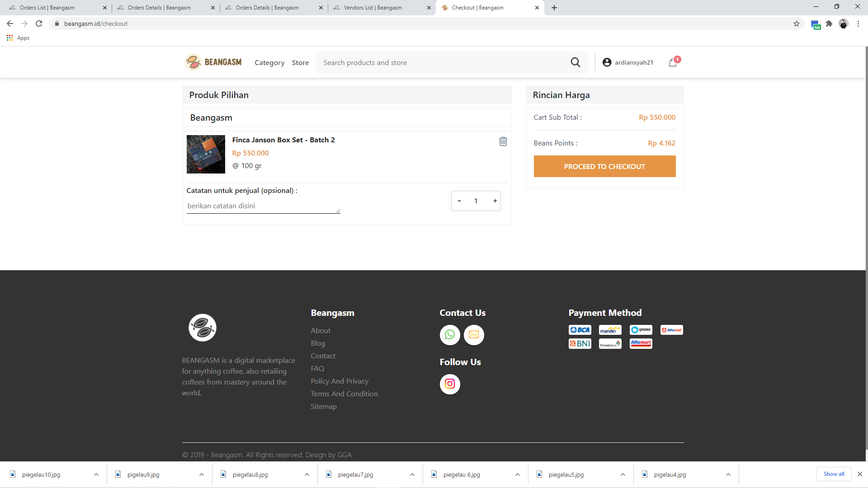Open the browser extensions puzzle icon

click(829, 23)
